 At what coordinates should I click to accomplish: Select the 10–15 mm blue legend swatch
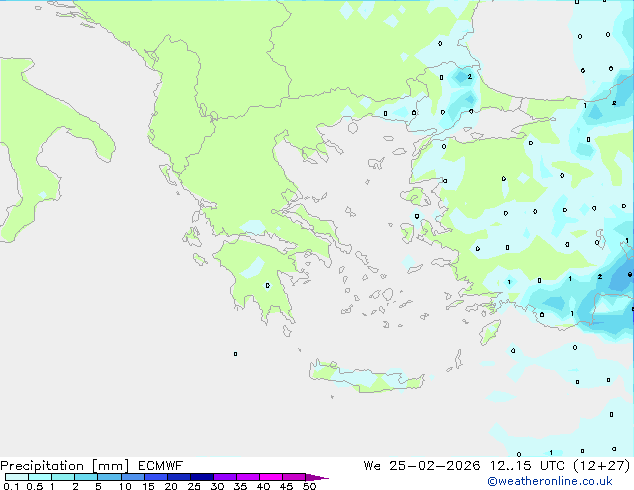click(133, 477)
